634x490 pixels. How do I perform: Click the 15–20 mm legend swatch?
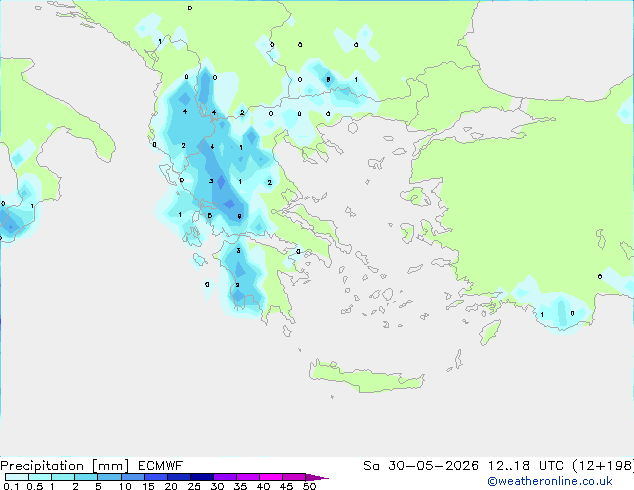[156, 477]
